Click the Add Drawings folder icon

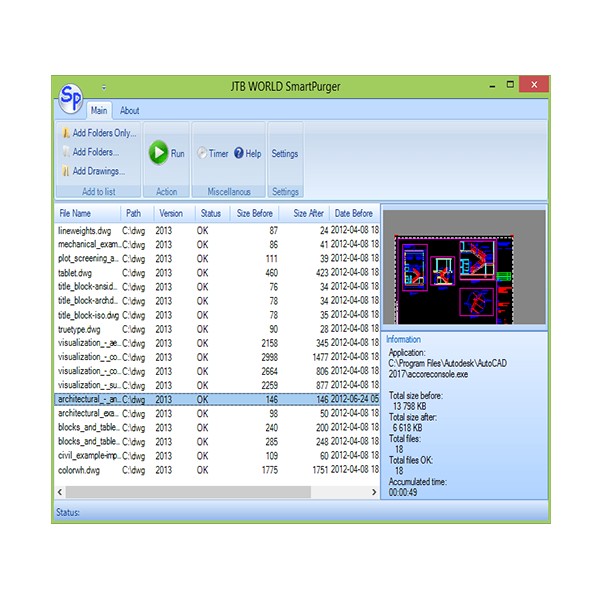click(x=66, y=171)
